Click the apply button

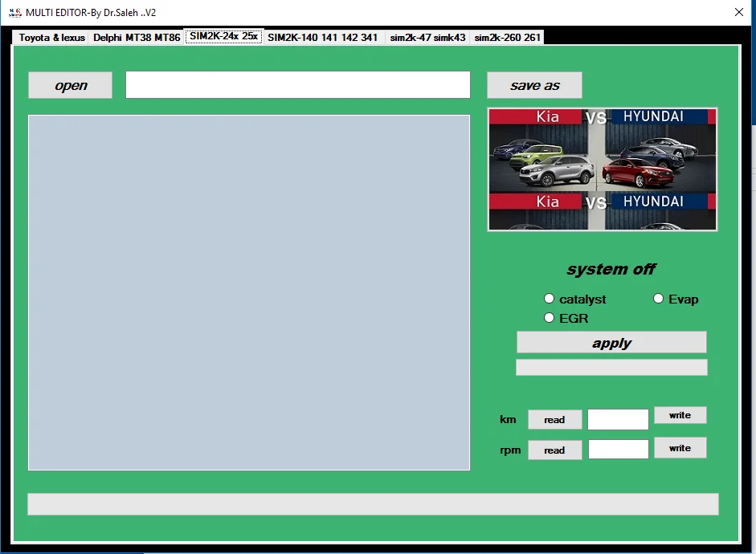tap(611, 343)
